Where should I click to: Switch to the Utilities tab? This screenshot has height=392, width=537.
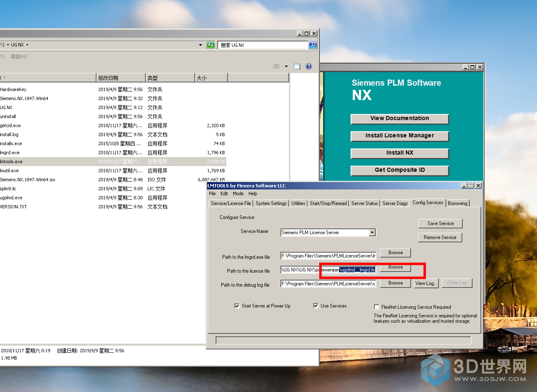(x=298, y=203)
